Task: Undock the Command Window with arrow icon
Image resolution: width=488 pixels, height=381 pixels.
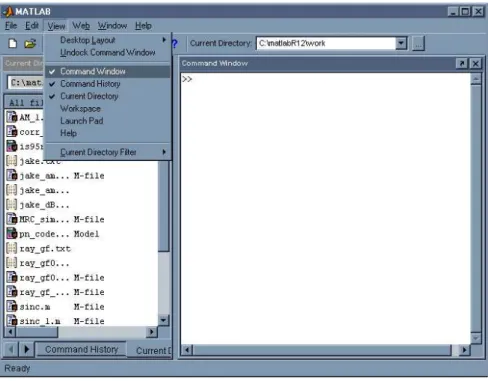Action: pos(462,63)
